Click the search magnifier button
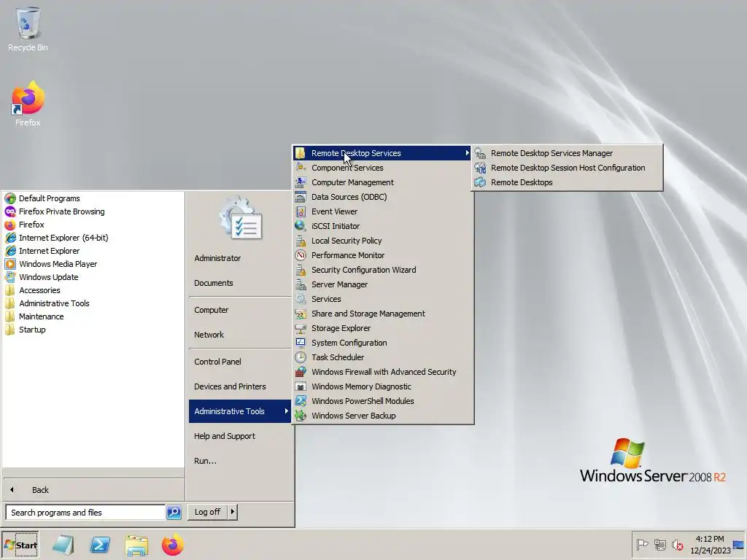This screenshot has width=747, height=560. click(x=174, y=513)
